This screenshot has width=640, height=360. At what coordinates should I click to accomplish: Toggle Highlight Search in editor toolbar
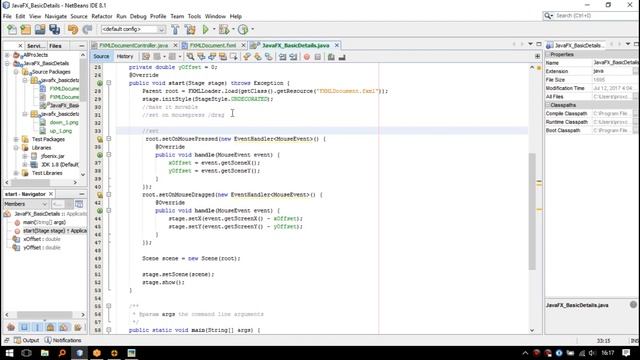(222, 57)
